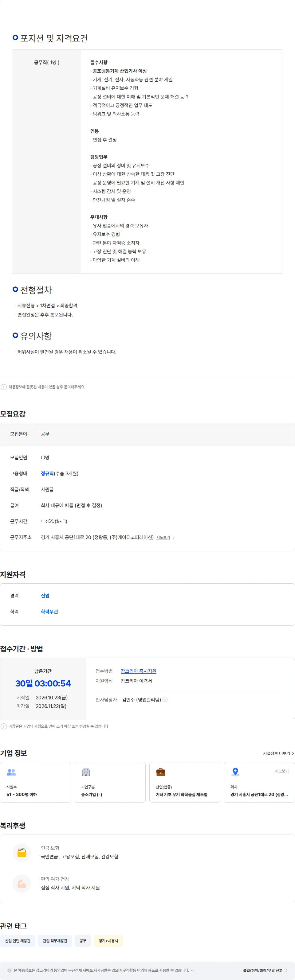The height and width of the screenshot is (980, 295).
Task: Expand the copyright notice chevron
Action: [x=192, y=970]
